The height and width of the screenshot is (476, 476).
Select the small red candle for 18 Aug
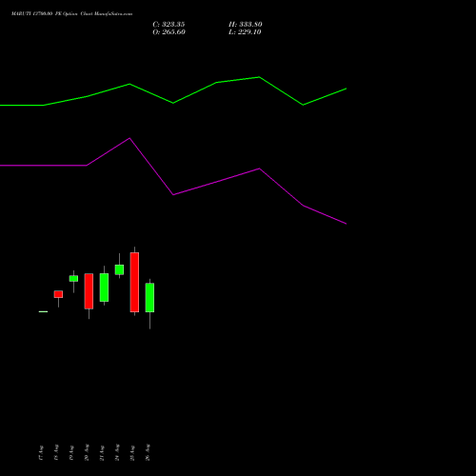[58, 294]
